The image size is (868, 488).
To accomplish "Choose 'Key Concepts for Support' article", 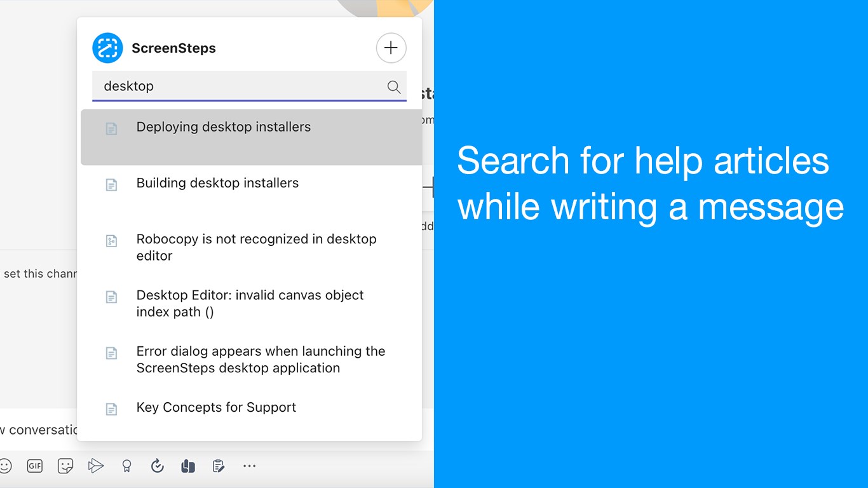I will (251, 414).
